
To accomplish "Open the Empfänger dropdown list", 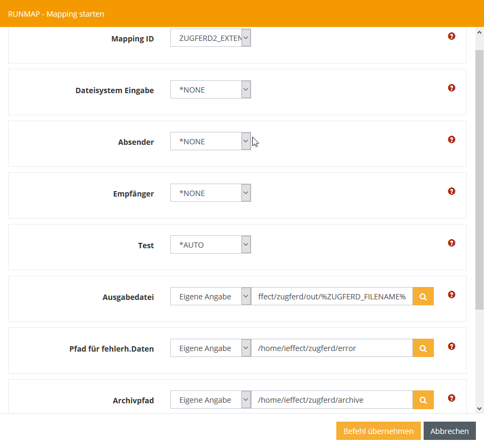I will (211, 193).
